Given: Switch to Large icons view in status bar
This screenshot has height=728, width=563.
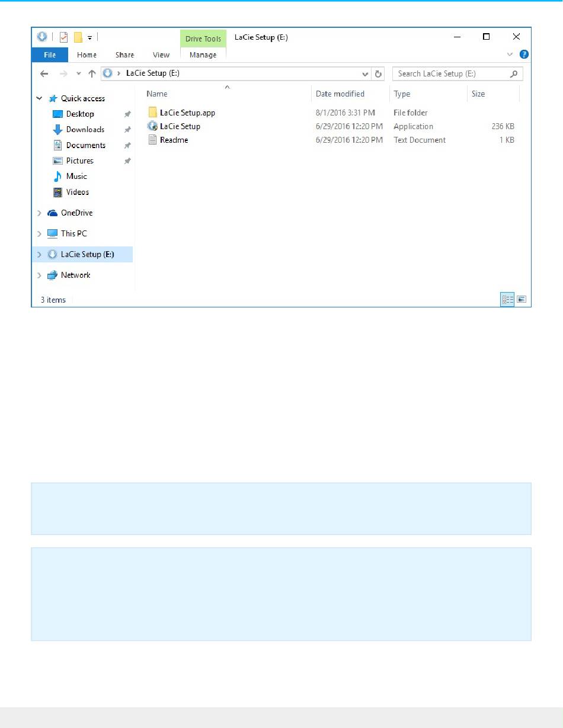Looking at the screenshot, I should click(522, 300).
